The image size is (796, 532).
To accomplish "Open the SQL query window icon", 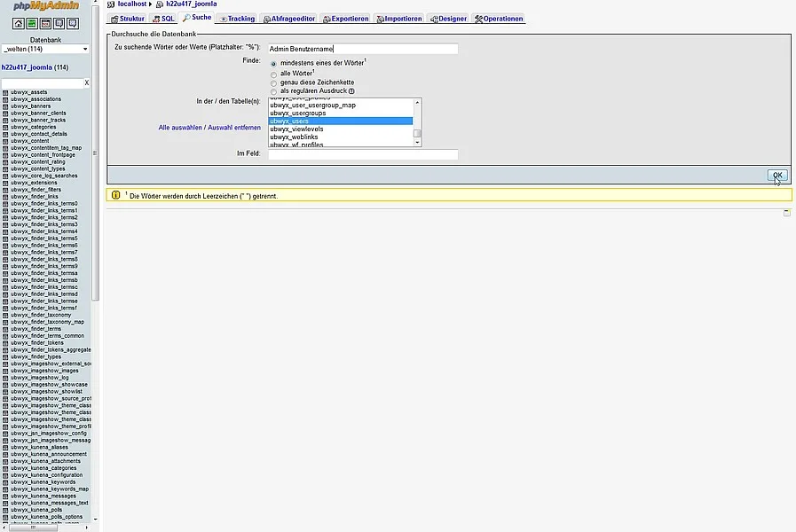I will tap(45, 24).
